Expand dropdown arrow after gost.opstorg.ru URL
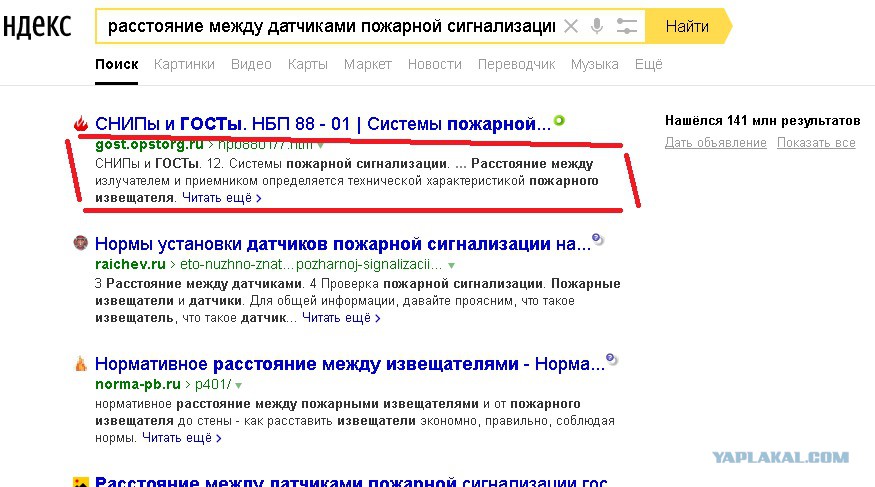Screen dimensions: 875x487 320,146
